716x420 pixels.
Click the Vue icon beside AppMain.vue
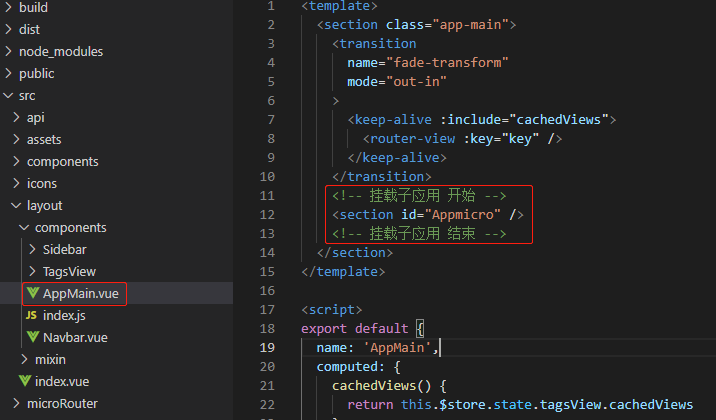pos(33,294)
